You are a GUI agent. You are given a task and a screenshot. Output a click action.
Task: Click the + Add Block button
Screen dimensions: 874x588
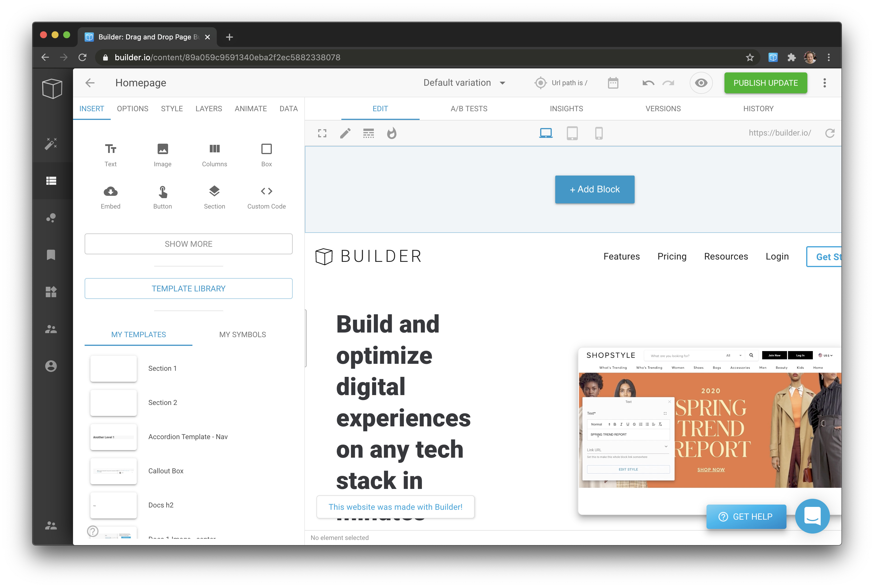click(595, 190)
